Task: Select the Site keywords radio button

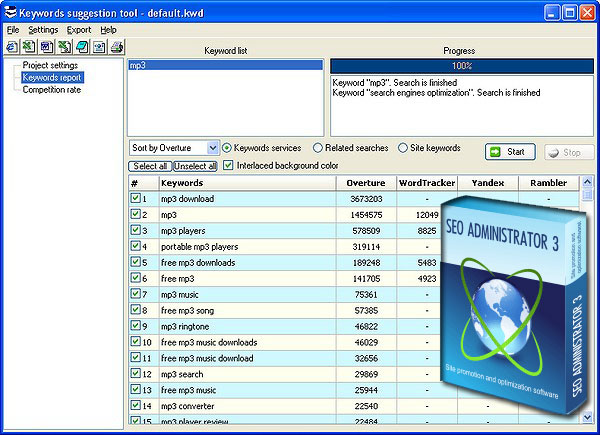Action: click(x=403, y=148)
